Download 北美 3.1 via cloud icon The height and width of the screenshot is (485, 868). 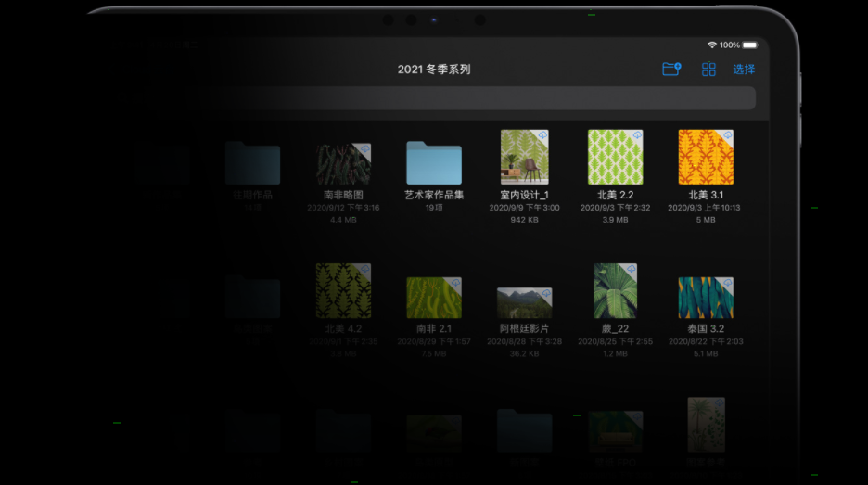tap(728, 136)
